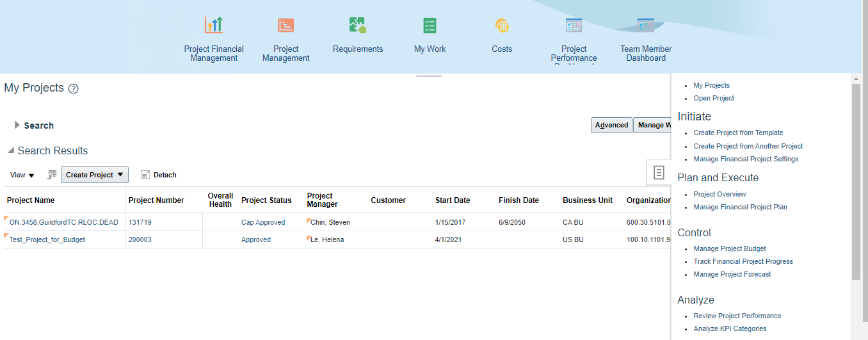This screenshot has width=868, height=340.
Task: Click start date 1/15/2017
Action: point(451,222)
